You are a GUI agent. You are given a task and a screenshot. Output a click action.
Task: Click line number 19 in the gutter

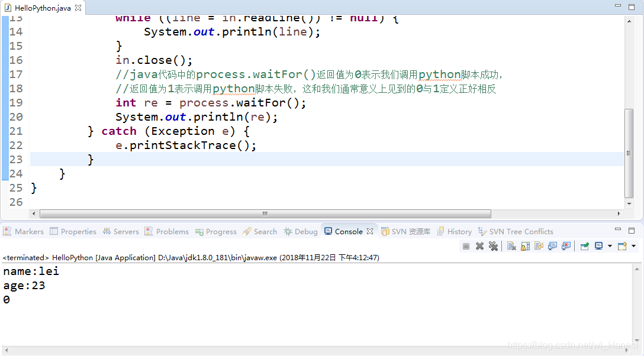pyautogui.click(x=16, y=102)
